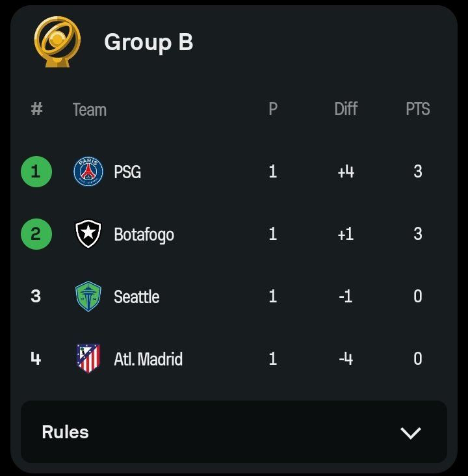
Task: Click the Group B title
Action: (149, 42)
